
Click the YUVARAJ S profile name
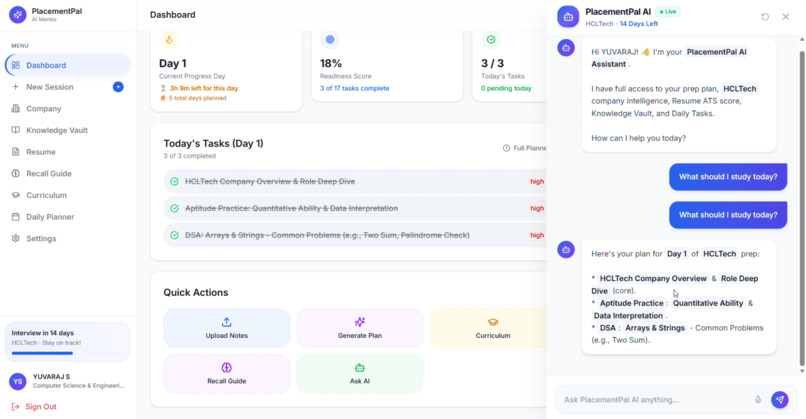[51, 377]
